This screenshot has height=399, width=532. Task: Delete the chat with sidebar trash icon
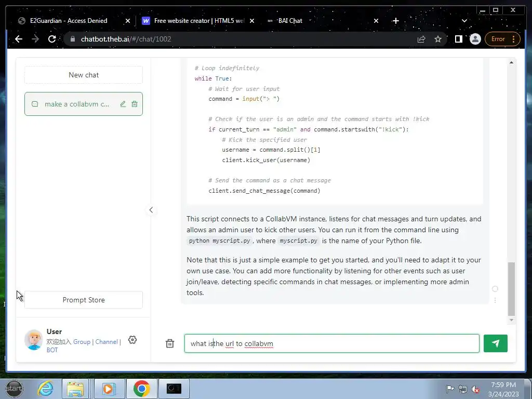click(x=135, y=104)
